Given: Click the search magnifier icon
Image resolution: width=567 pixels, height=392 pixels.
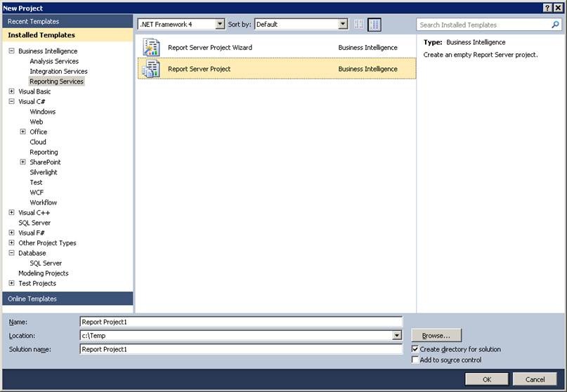Looking at the screenshot, I should [x=555, y=25].
